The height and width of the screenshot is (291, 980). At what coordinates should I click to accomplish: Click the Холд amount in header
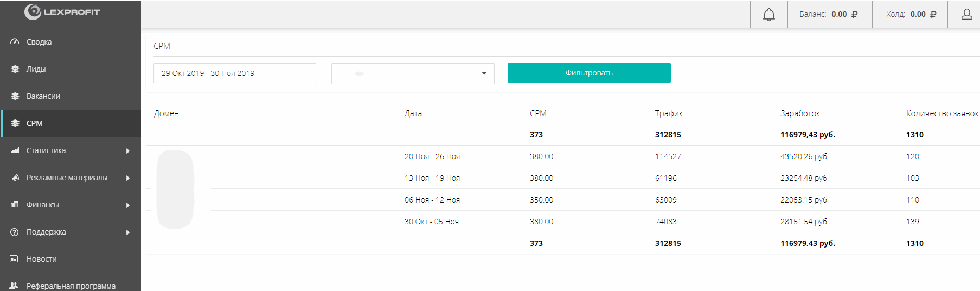(x=918, y=15)
